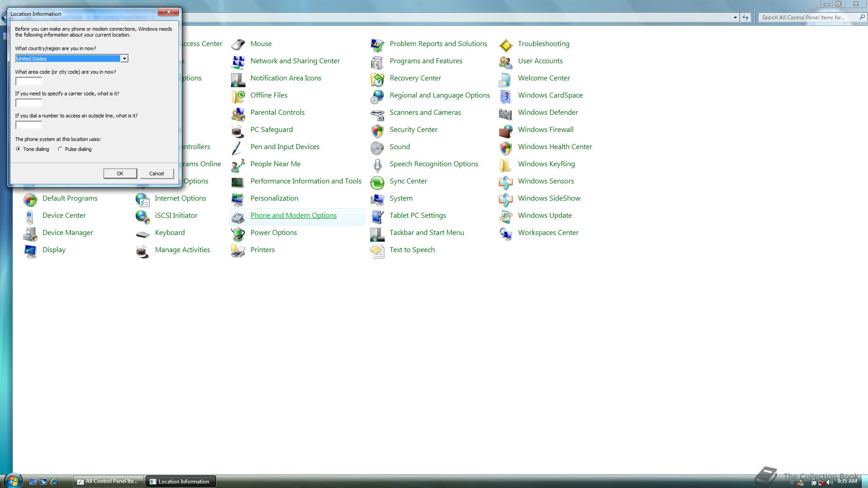The height and width of the screenshot is (488, 868).
Task: Open the System link
Action: coord(401,198)
